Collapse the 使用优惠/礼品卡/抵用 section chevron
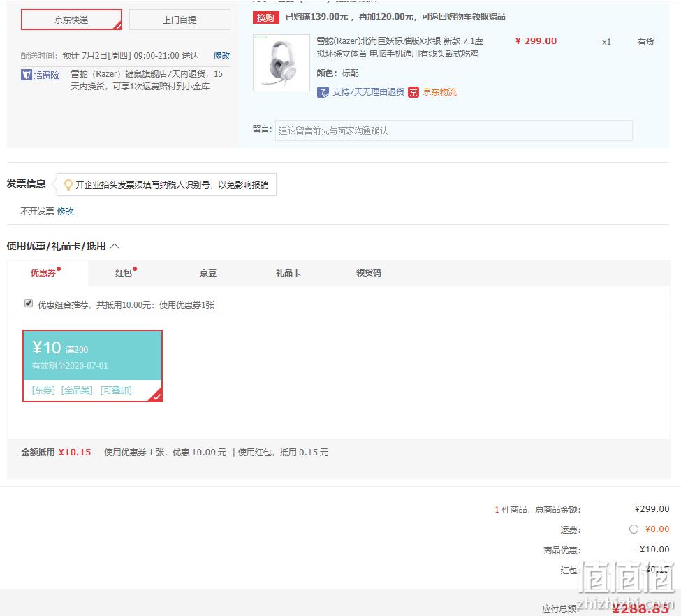This screenshot has height=616, width=681. [x=115, y=246]
